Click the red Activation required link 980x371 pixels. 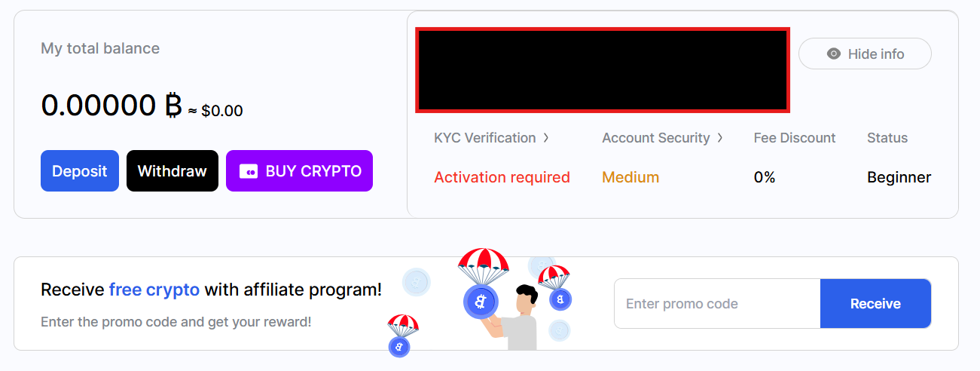[x=502, y=177]
